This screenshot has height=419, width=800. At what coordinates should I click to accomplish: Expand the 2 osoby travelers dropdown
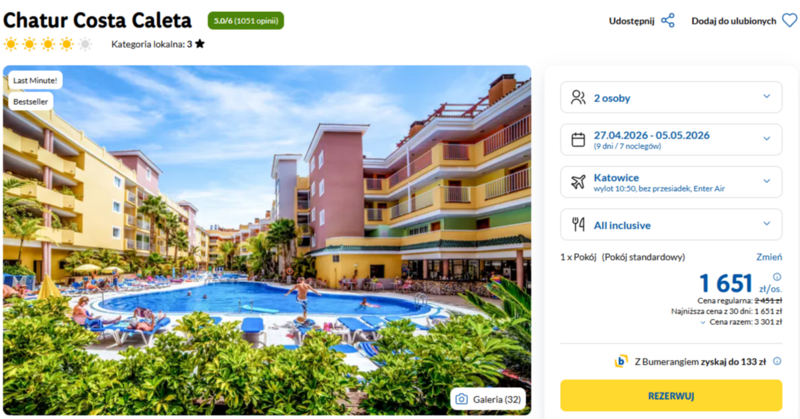pos(671,97)
